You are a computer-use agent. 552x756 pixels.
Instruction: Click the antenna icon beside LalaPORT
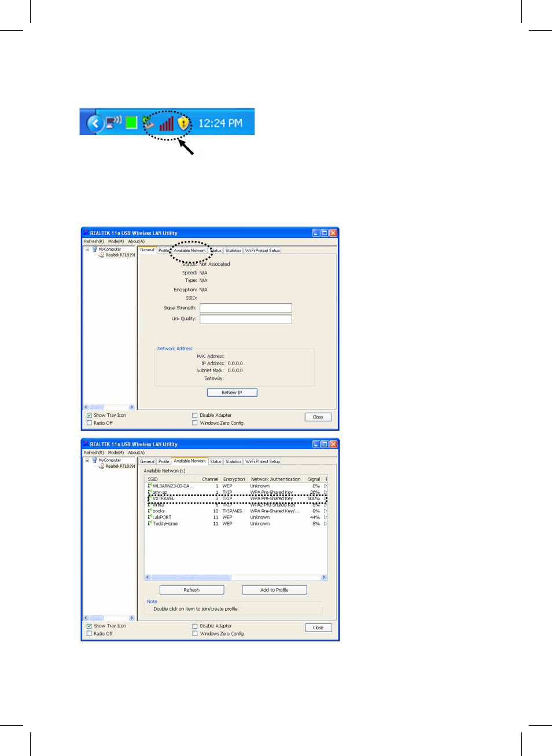click(x=150, y=518)
